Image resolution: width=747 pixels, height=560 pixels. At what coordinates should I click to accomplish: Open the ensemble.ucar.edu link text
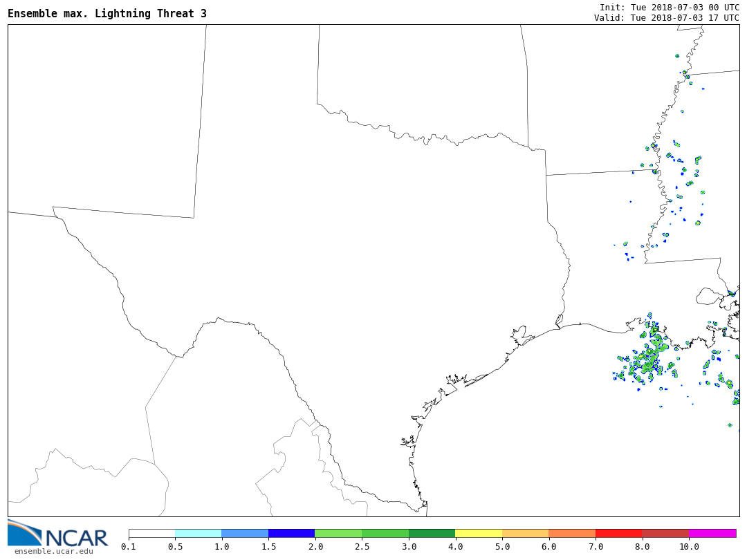click(x=53, y=551)
